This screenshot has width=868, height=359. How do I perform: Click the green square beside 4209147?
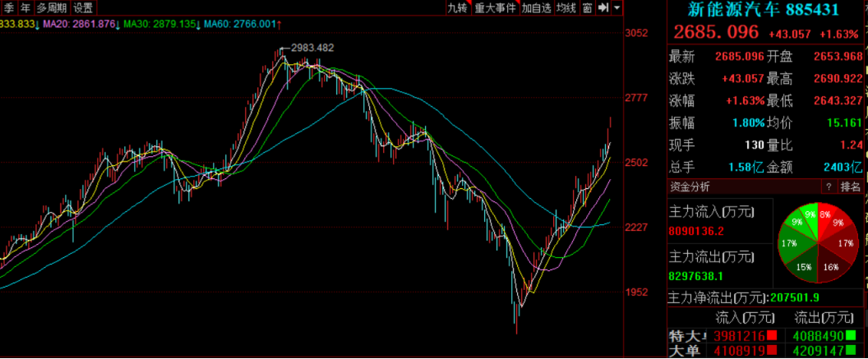click(851, 351)
